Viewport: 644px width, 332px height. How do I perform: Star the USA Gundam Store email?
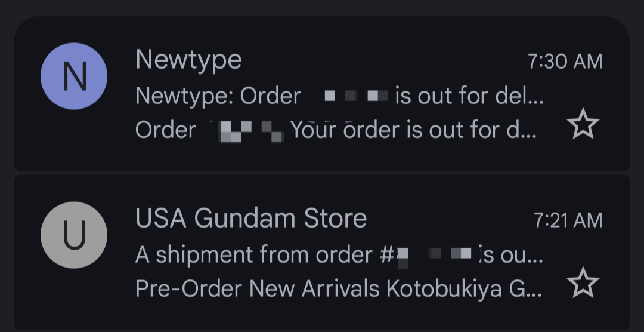pos(582,284)
